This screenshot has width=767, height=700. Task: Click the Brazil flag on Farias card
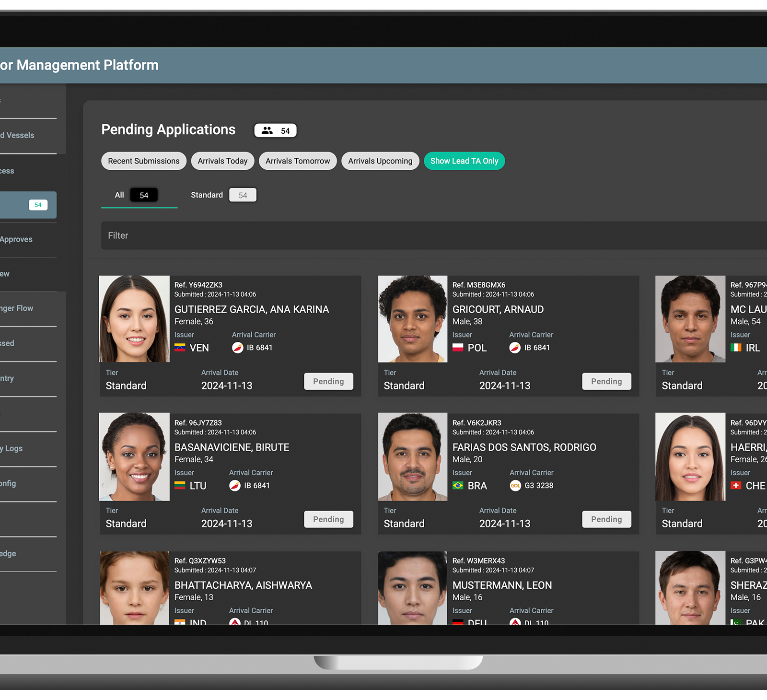tap(458, 486)
